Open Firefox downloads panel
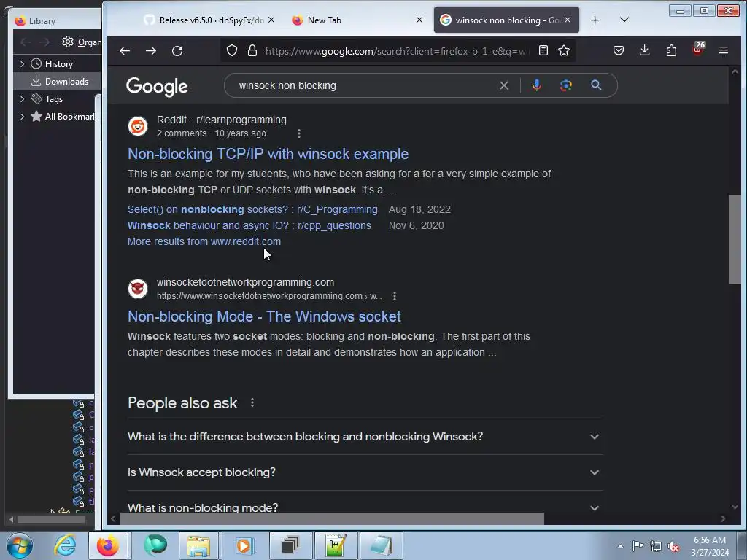The width and height of the screenshot is (747, 560). (x=645, y=50)
